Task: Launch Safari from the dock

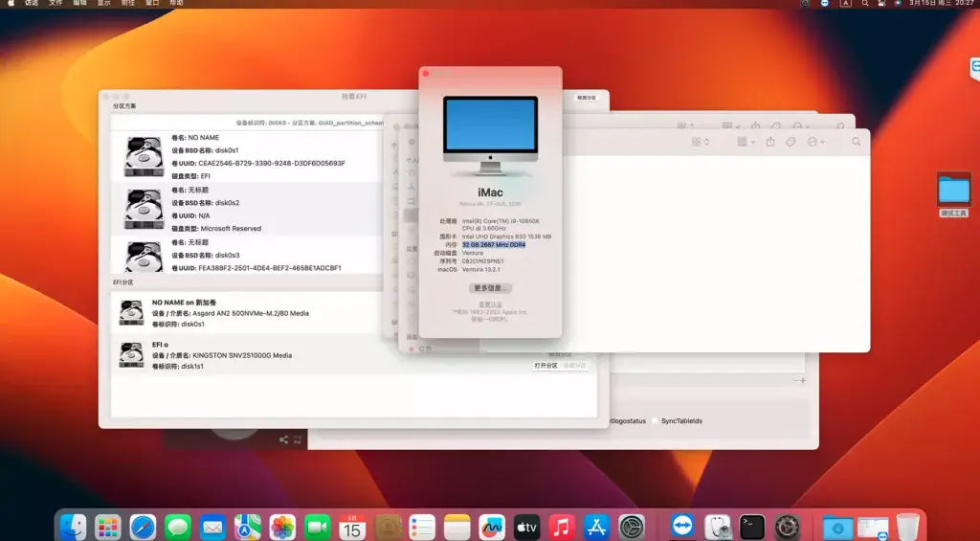Action: point(143,528)
